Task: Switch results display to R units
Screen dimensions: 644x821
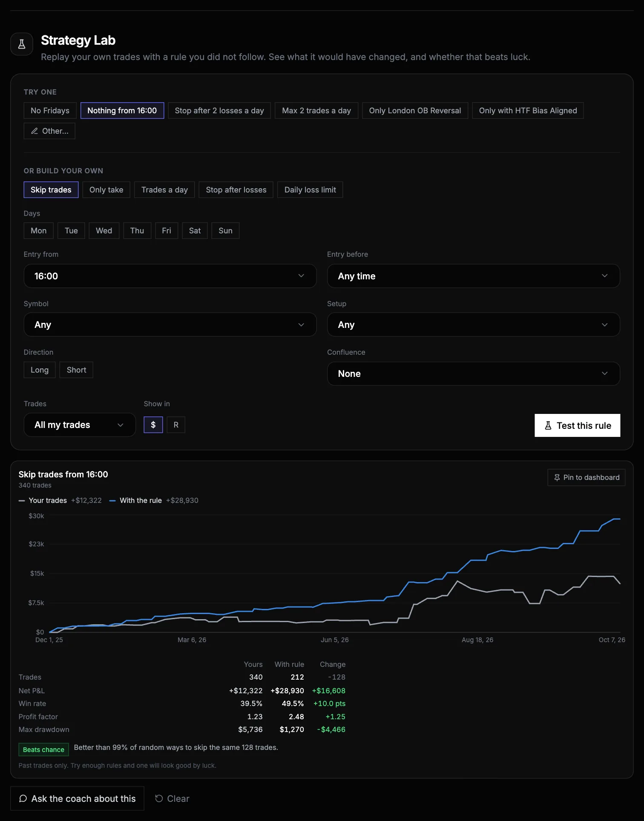Action: 176,425
